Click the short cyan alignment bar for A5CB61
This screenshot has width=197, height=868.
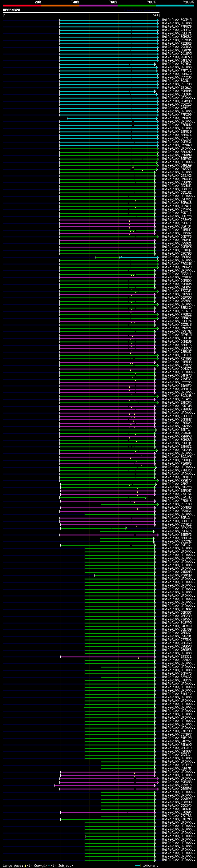[x=139, y=257]
